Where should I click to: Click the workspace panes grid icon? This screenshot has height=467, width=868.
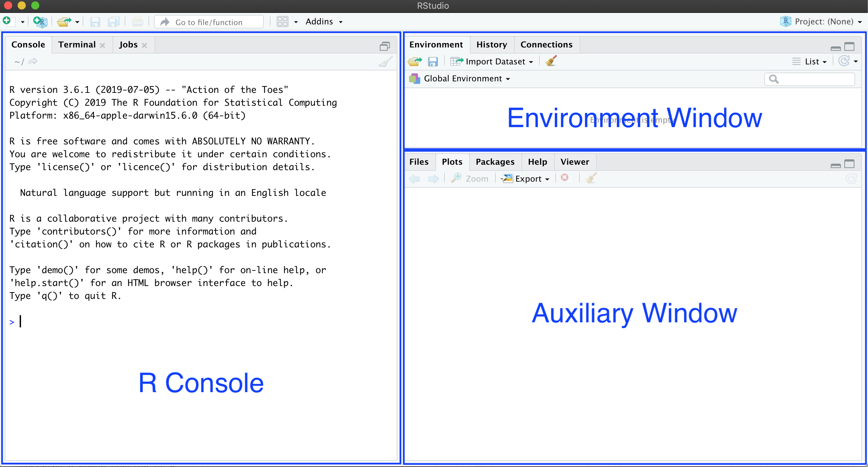282,22
